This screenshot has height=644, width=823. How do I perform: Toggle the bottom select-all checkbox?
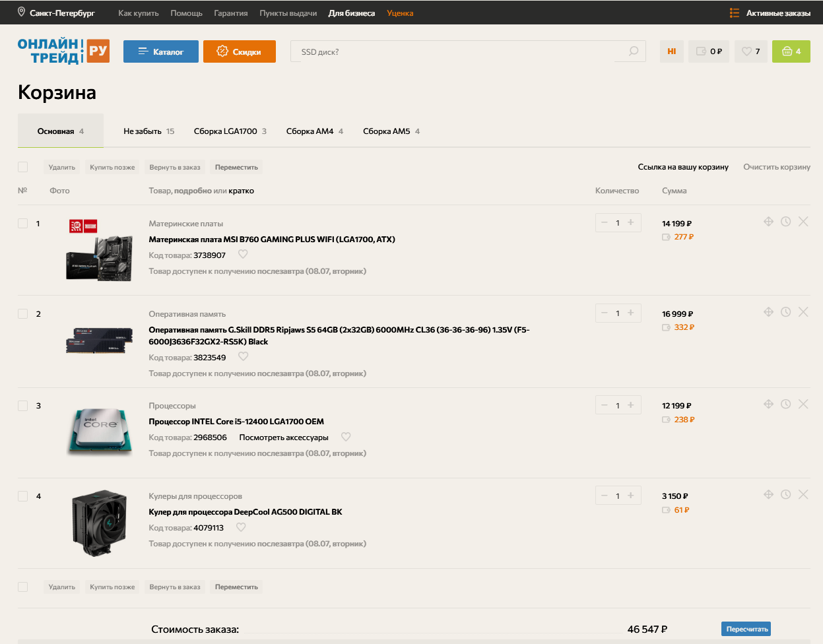(x=23, y=587)
